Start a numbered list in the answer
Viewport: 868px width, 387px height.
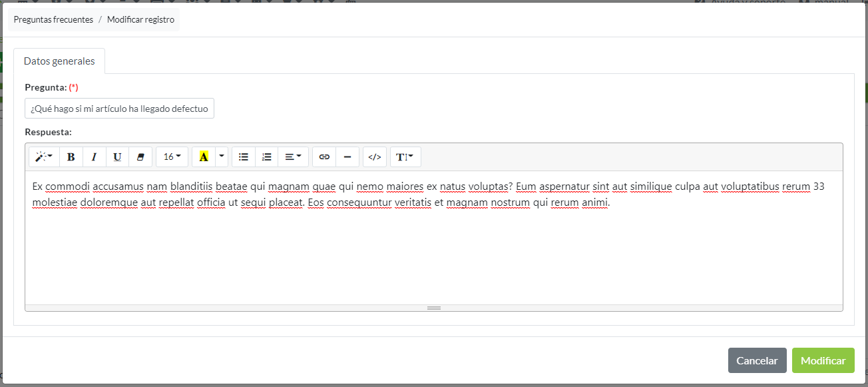point(266,157)
